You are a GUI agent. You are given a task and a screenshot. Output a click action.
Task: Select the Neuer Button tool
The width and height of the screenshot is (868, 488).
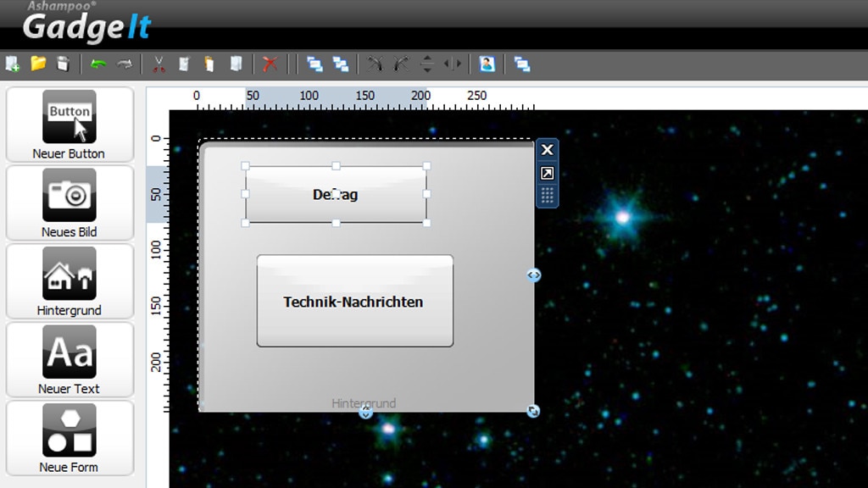[69, 123]
